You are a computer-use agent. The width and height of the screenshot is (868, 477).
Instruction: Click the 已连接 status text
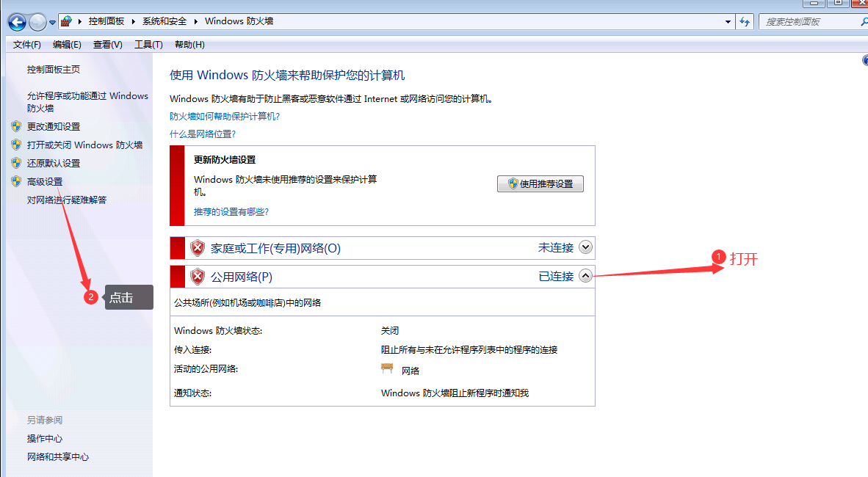tap(556, 277)
